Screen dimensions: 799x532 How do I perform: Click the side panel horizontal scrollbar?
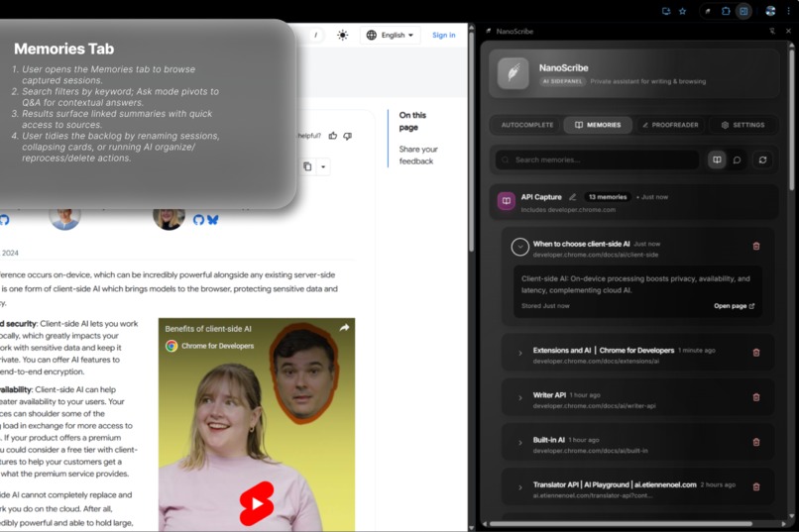pos(621,523)
